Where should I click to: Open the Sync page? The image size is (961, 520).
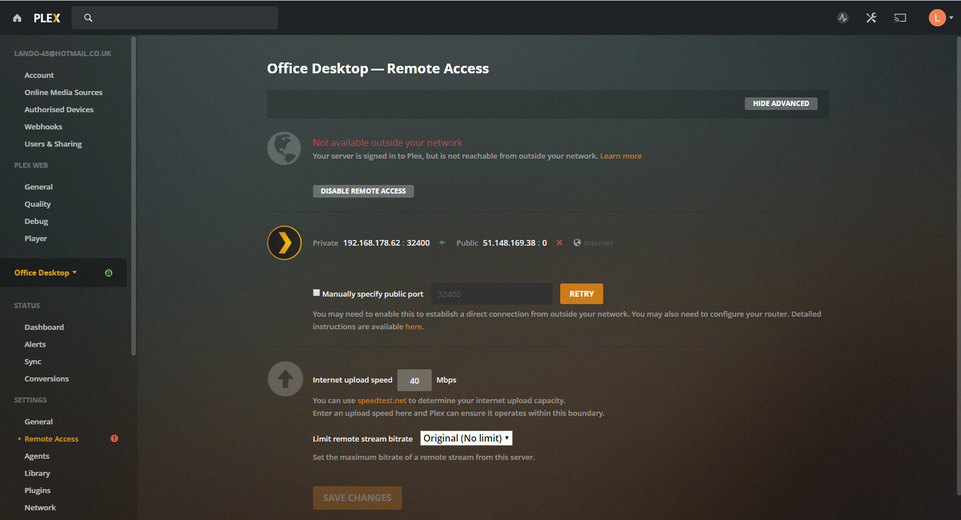[x=32, y=361]
